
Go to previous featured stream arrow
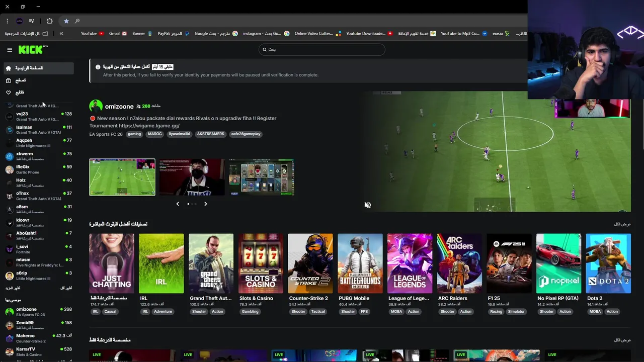(178, 204)
